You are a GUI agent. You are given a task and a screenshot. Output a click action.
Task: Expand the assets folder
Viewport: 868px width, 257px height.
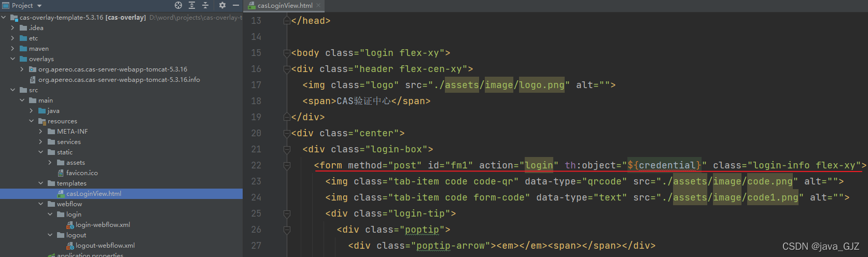[50, 163]
